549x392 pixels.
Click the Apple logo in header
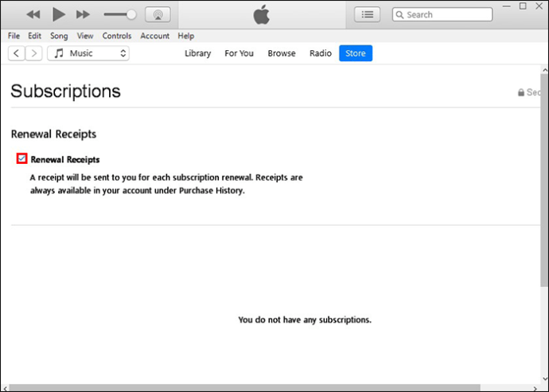click(262, 14)
